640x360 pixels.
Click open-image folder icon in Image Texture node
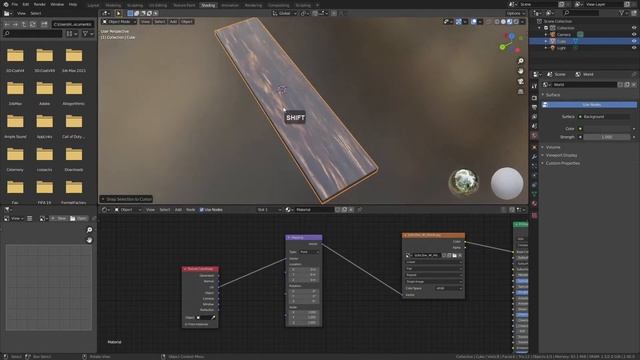pyautogui.click(x=455, y=256)
